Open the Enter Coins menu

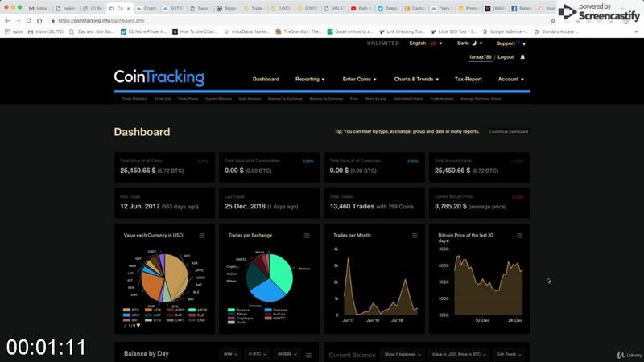(x=359, y=79)
